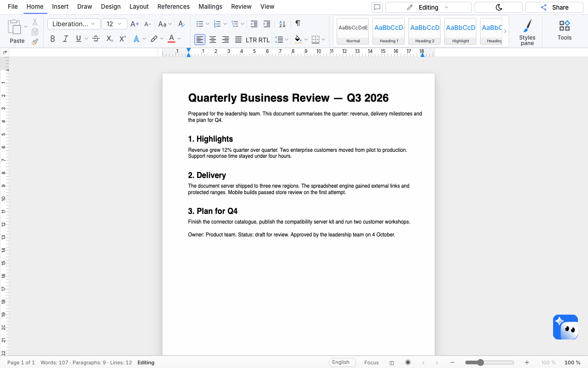This screenshot has width=588, height=368.
Task: Apply the Heading 1 style thumbnail
Action: point(389,31)
